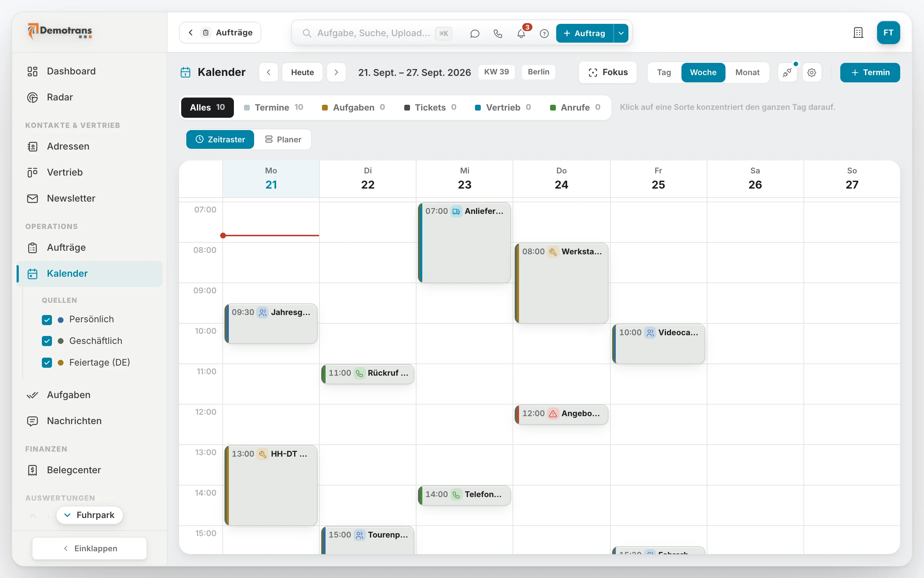Filter calendar by Termine 10

pyautogui.click(x=273, y=107)
